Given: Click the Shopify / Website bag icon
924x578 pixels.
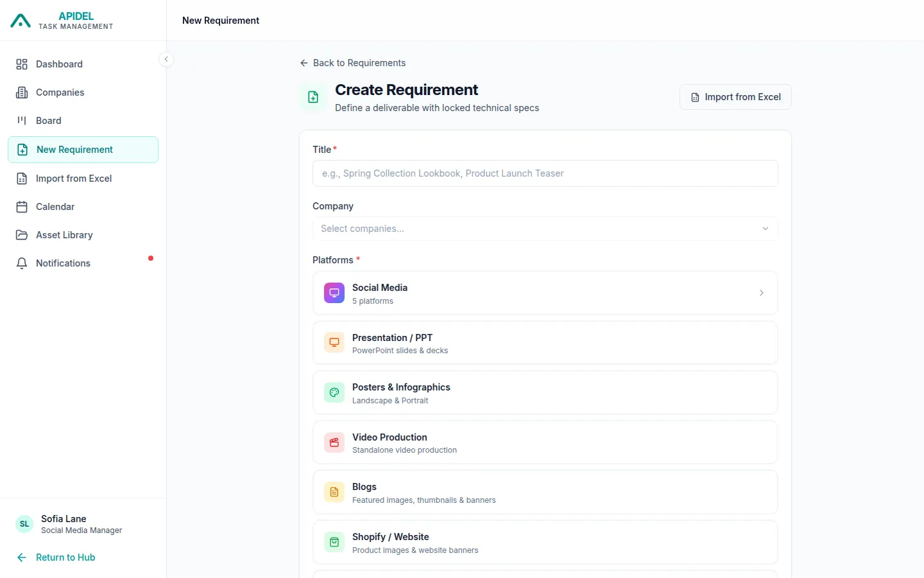Looking at the screenshot, I should click(334, 542).
